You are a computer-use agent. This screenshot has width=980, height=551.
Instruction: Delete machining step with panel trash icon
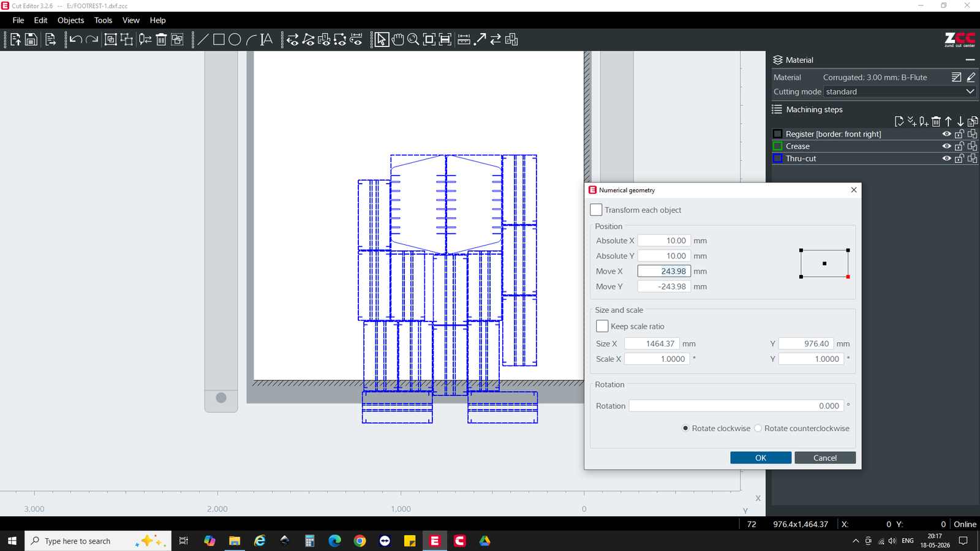click(936, 121)
